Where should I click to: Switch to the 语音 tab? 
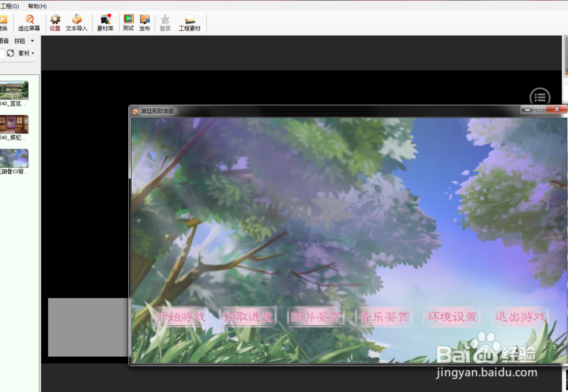click(x=4, y=41)
